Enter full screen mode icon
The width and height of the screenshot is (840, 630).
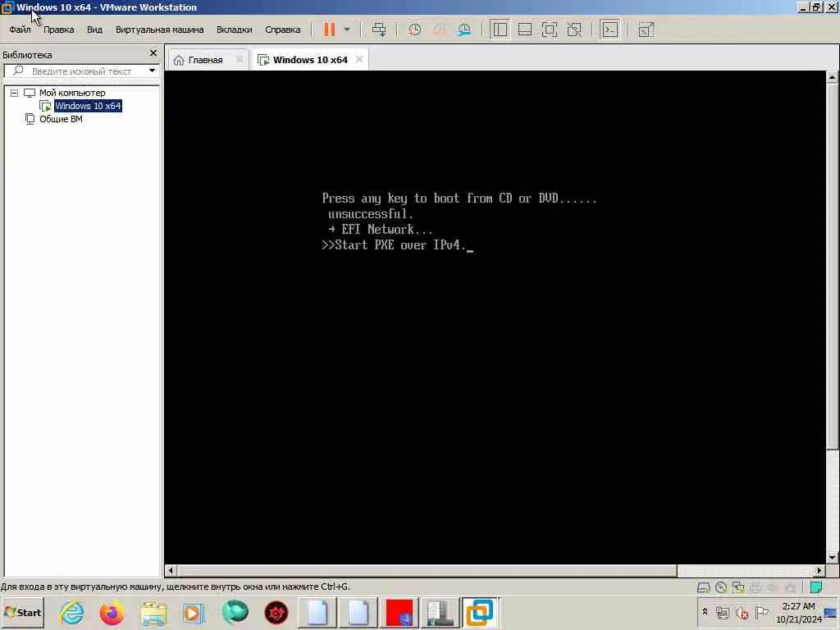pyautogui.click(x=550, y=30)
